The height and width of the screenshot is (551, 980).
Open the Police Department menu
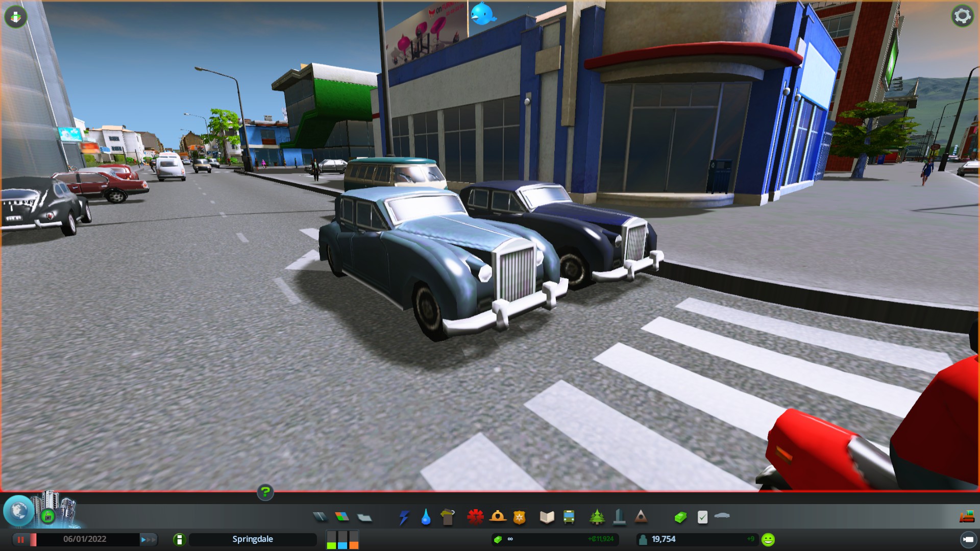pos(519,517)
